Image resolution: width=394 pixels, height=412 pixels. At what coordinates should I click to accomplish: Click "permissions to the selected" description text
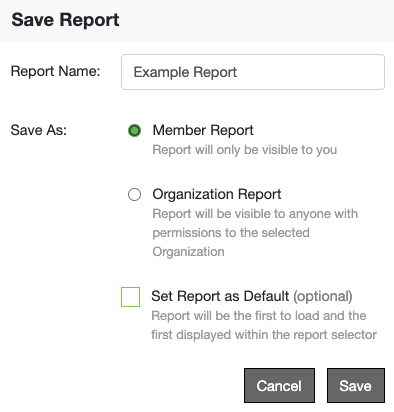231,233
